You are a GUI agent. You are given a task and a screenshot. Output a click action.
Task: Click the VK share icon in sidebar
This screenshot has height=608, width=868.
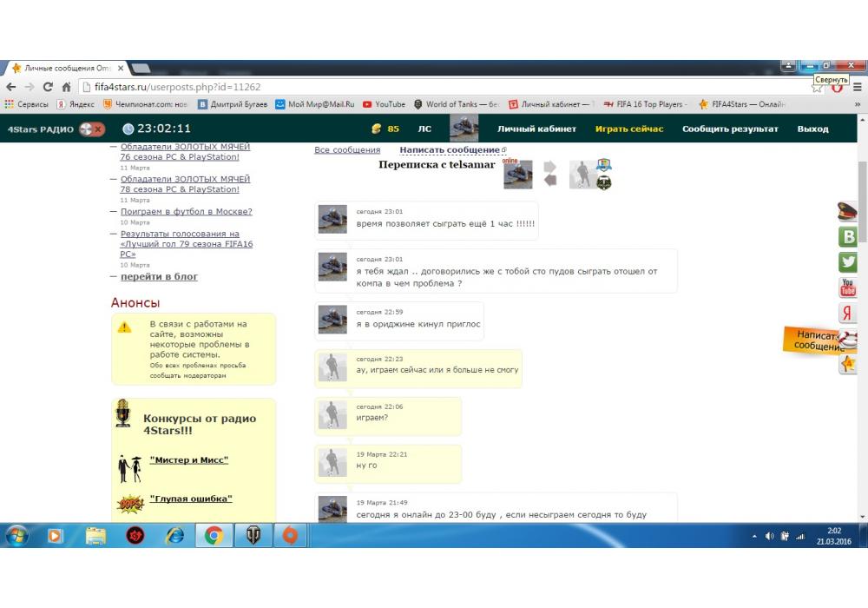848,237
